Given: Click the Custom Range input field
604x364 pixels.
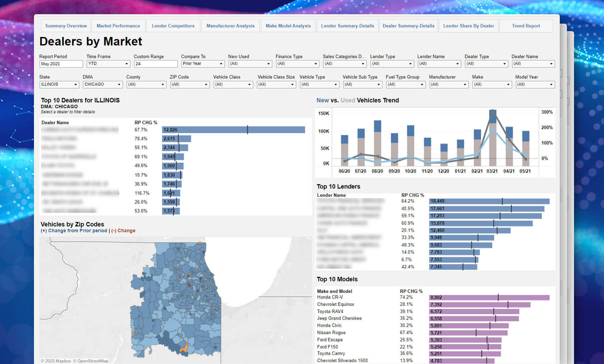Looking at the screenshot, I should pos(156,64).
